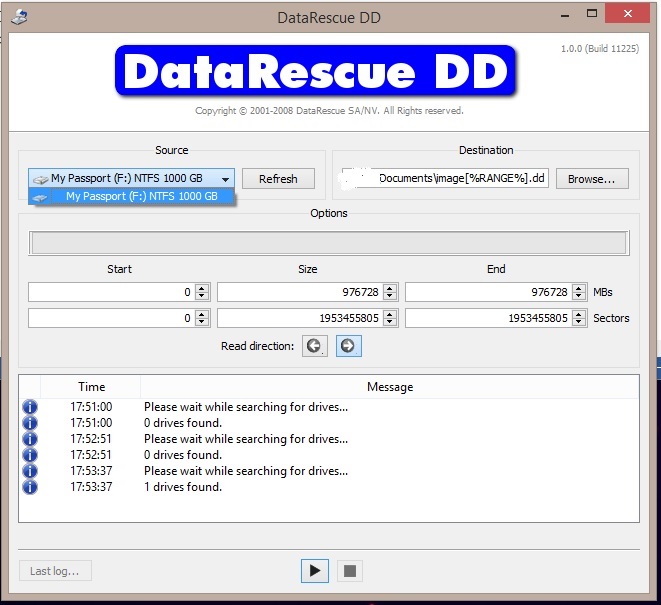Click info icon beside 17:51:00 '0 drives found.'
The height and width of the screenshot is (605, 661).
[x=30, y=423]
